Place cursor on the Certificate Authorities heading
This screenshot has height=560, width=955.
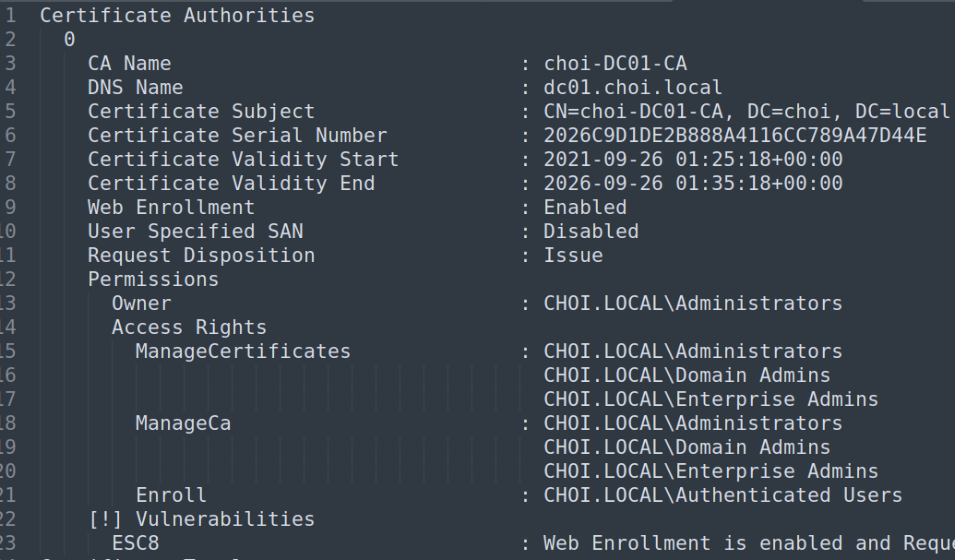click(x=177, y=16)
